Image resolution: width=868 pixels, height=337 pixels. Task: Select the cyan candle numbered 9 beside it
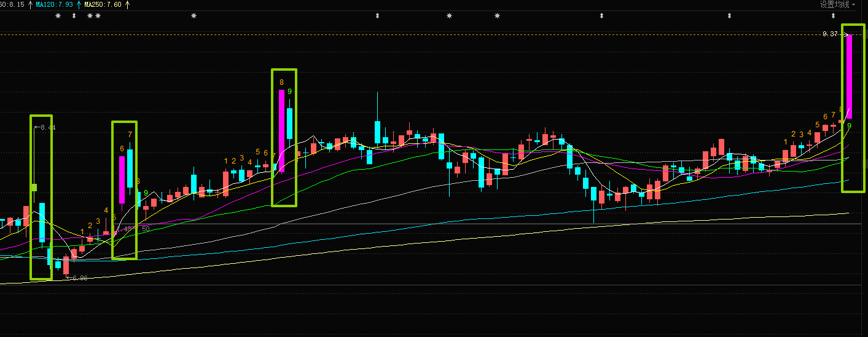(289, 124)
